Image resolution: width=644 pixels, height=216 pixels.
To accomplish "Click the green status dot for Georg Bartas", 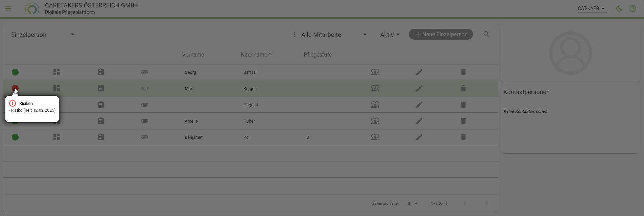I will pos(15,72).
